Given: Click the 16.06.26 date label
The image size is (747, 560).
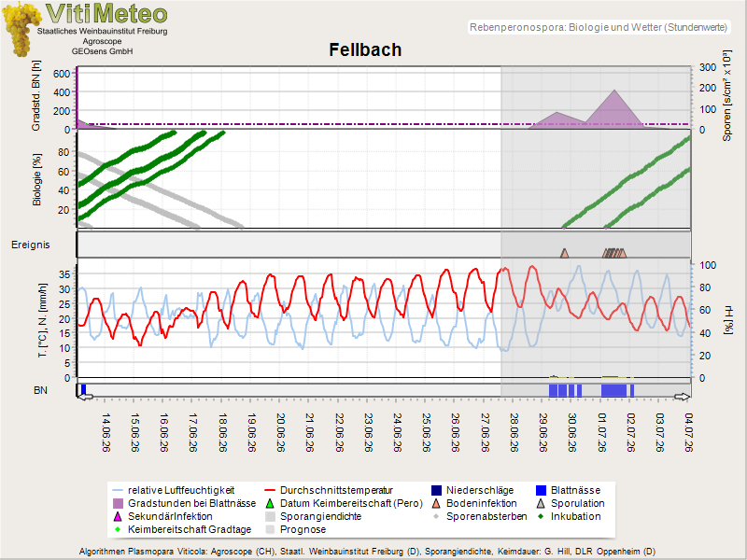Looking at the screenshot, I should click(x=164, y=432).
